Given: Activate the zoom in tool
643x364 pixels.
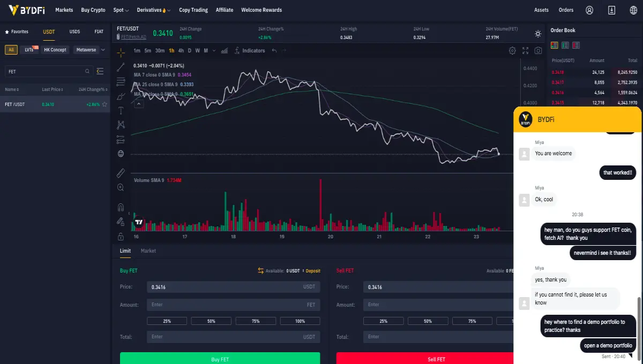Looking at the screenshot, I should pos(121,187).
